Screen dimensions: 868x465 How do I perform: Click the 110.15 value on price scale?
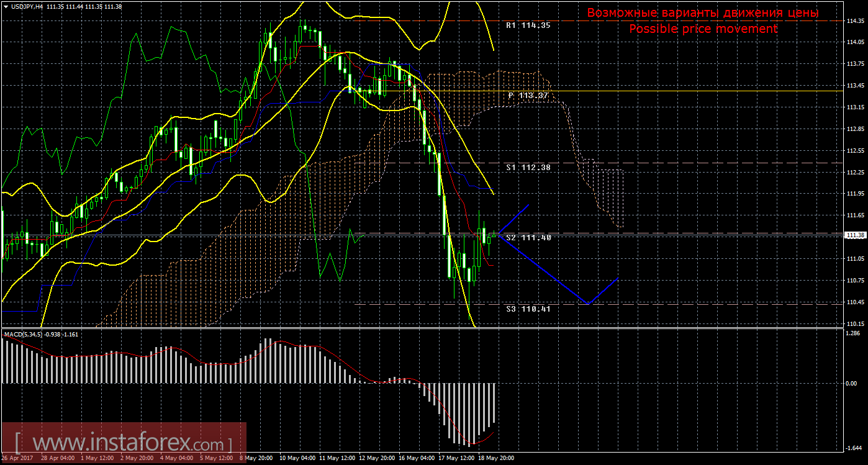point(855,324)
